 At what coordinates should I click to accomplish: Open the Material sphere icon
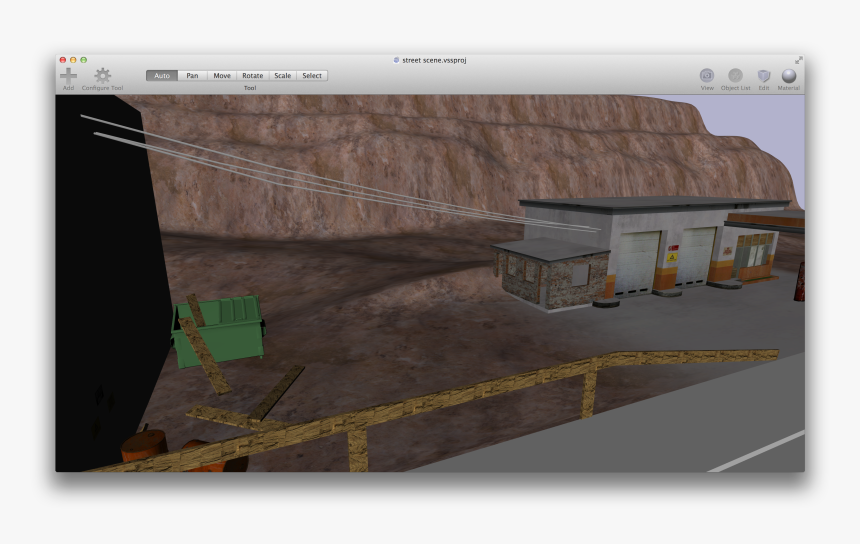coord(789,76)
